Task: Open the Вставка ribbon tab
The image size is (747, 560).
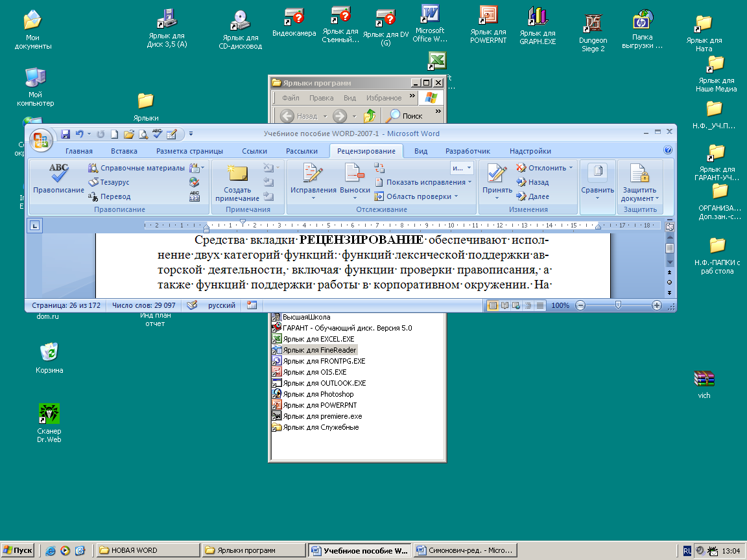Action: click(124, 151)
